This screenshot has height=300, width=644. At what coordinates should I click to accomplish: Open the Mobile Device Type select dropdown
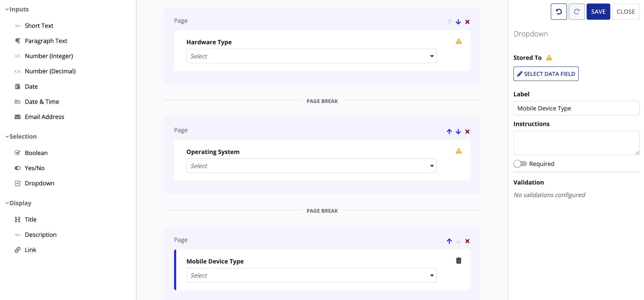[311, 275]
